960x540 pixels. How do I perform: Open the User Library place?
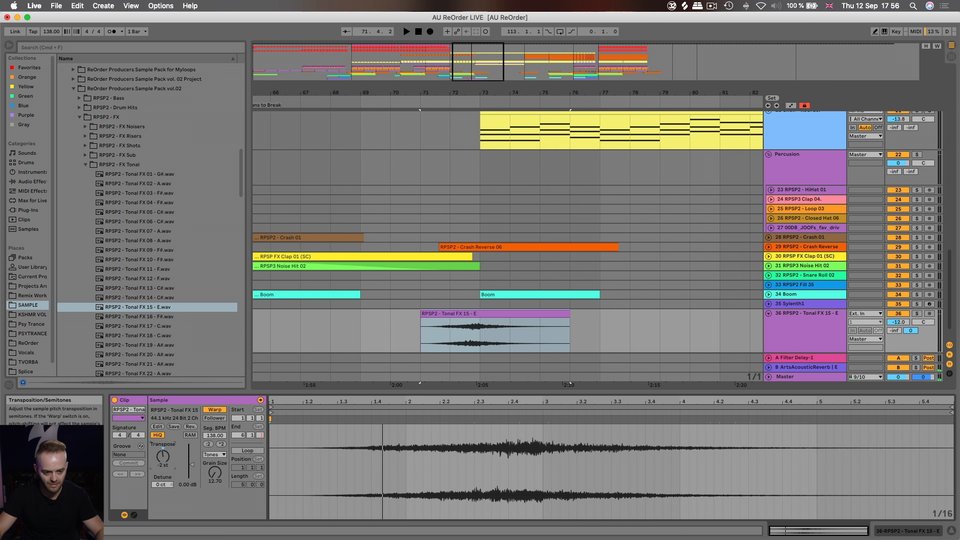(28, 267)
